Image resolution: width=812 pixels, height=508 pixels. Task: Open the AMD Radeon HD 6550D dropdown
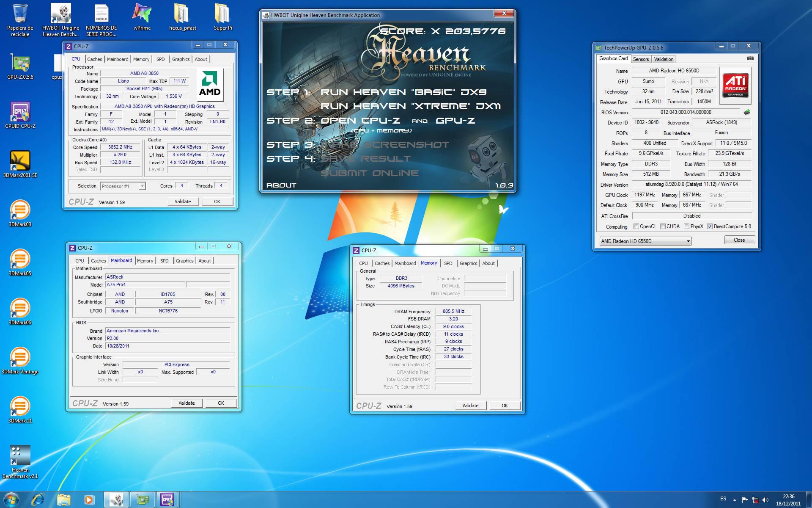(645, 241)
